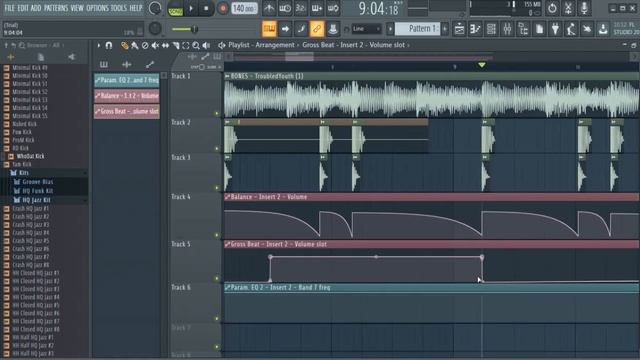The image size is (640, 360).
Task: Toggle the metronome
Action: pyautogui.click(x=269, y=8)
